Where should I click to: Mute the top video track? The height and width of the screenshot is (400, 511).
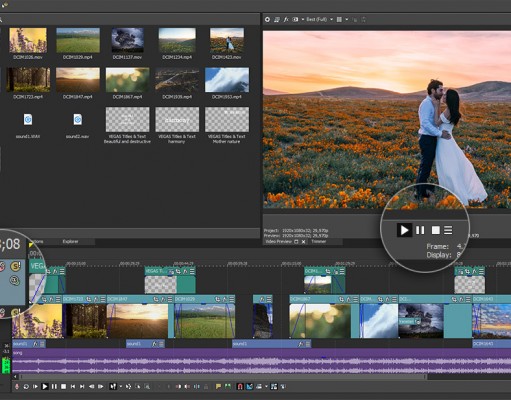[2, 266]
